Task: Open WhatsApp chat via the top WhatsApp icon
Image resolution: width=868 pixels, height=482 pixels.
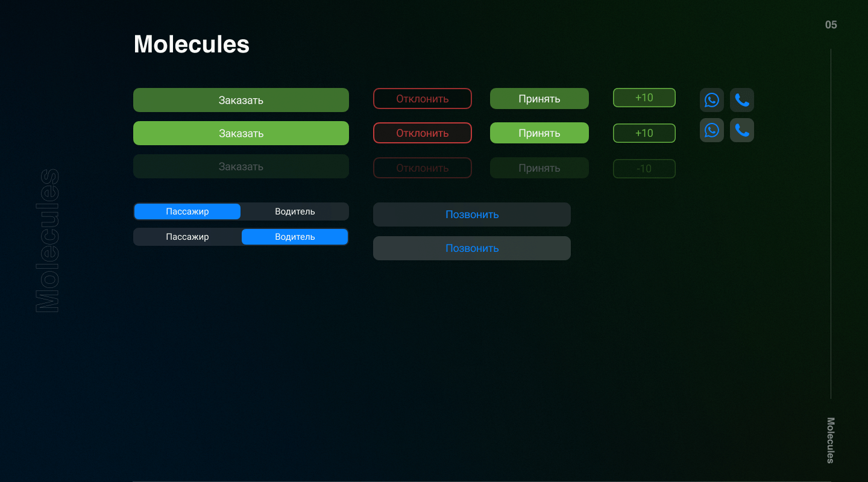Action: click(712, 100)
